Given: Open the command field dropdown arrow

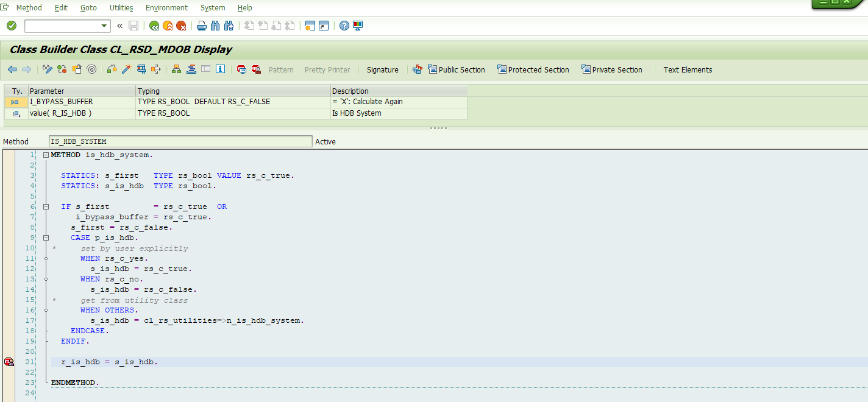Looking at the screenshot, I should [x=104, y=26].
